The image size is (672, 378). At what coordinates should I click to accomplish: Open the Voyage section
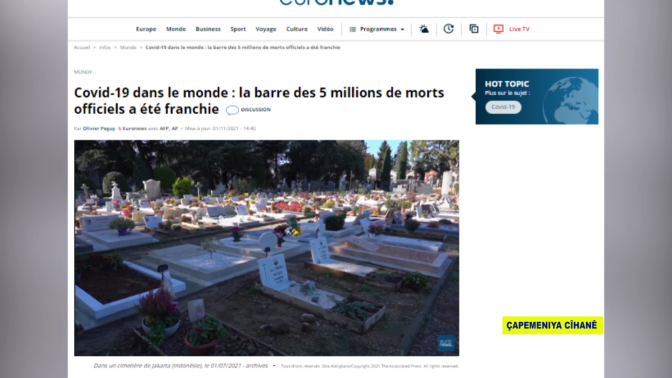click(x=266, y=29)
